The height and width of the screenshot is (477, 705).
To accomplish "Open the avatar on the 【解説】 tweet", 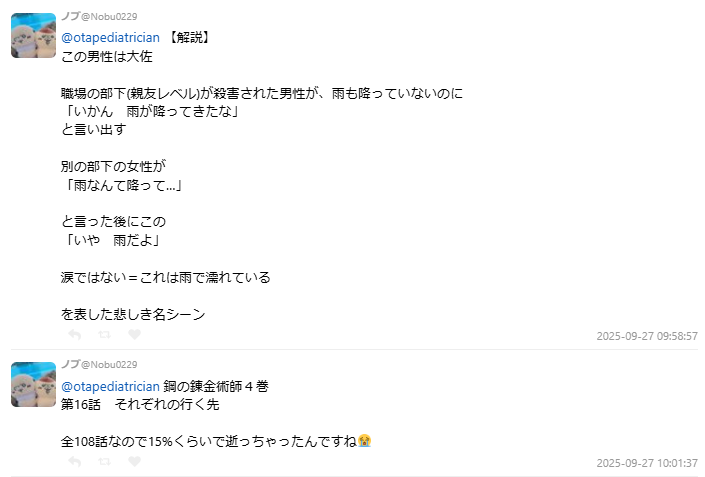I will pos(33,36).
